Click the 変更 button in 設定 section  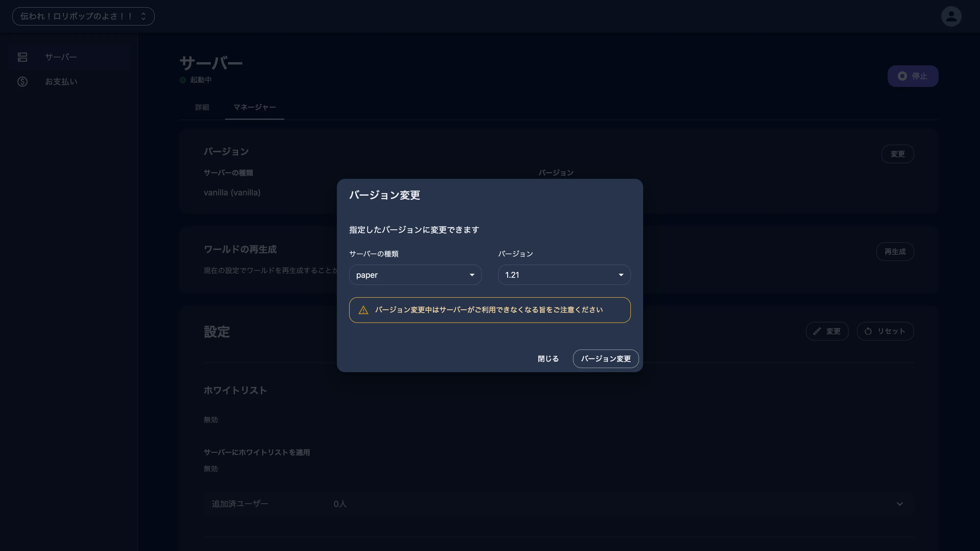coord(827,331)
